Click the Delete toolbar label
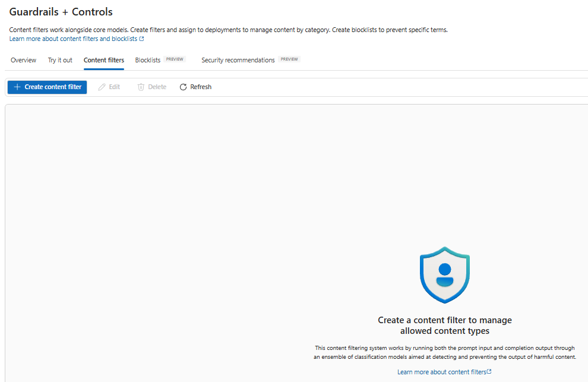This screenshot has height=382, width=588. pyautogui.click(x=157, y=87)
